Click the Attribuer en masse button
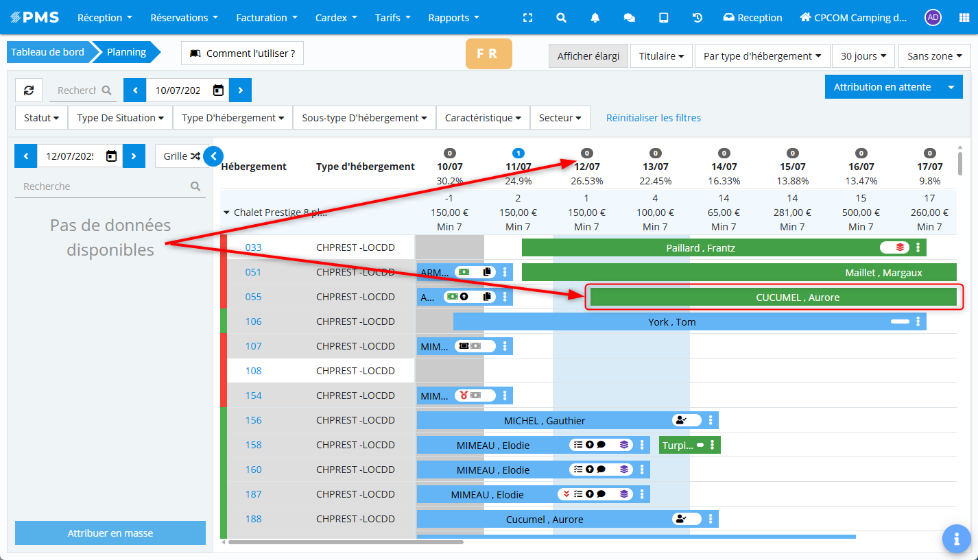Viewport: 978px width, 560px height. point(110,533)
